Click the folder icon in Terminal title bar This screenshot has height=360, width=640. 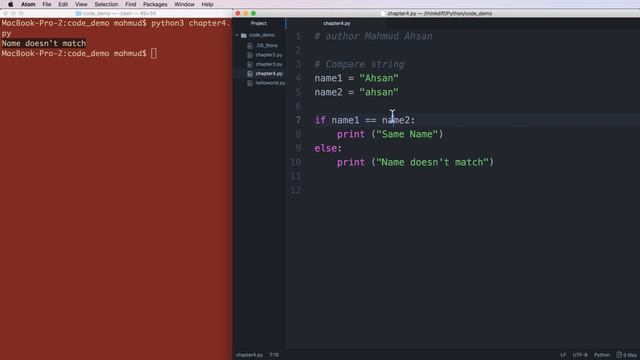(x=78, y=13)
